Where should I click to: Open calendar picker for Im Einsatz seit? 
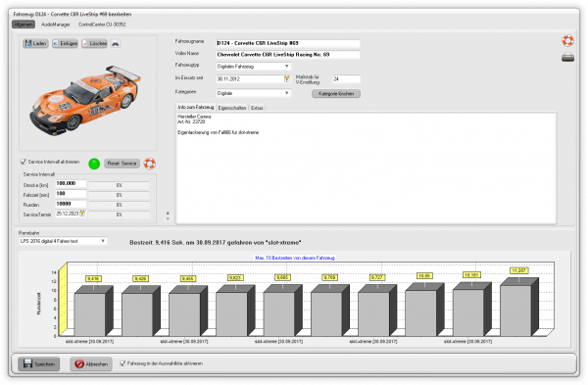pyautogui.click(x=287, y=78)
